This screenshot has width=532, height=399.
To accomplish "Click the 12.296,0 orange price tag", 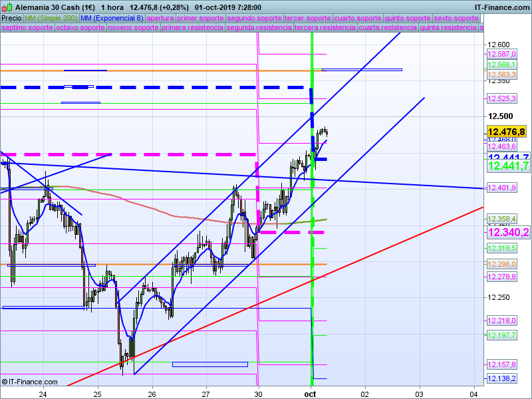I will pyautogui.click(x=502, y=263).
